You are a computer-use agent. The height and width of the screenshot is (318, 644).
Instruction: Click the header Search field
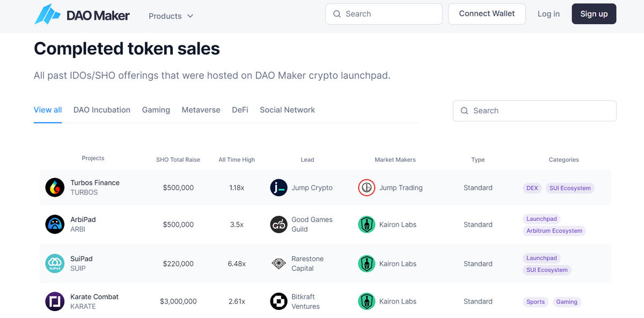tap(384, 14)
